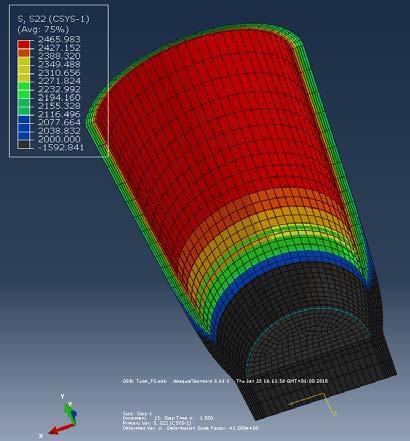The image size is (410, 441).
Task: Select the legend value 2155.328
Action: 59,106
